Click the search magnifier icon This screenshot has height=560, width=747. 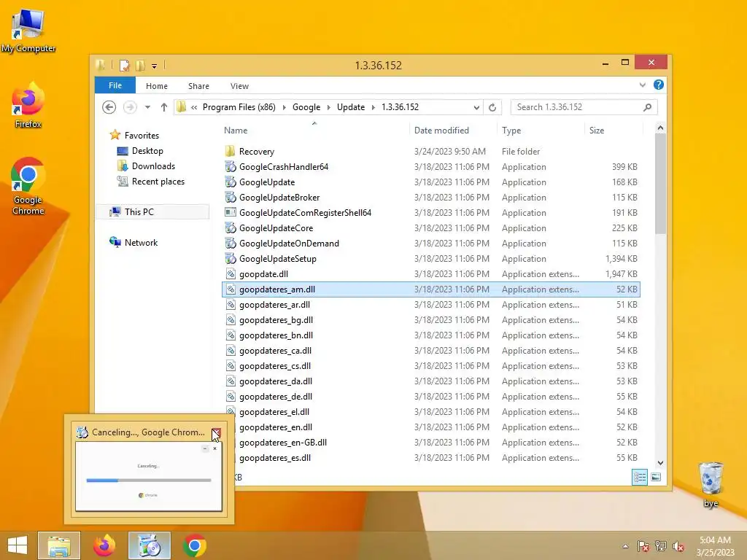point(648,107)
